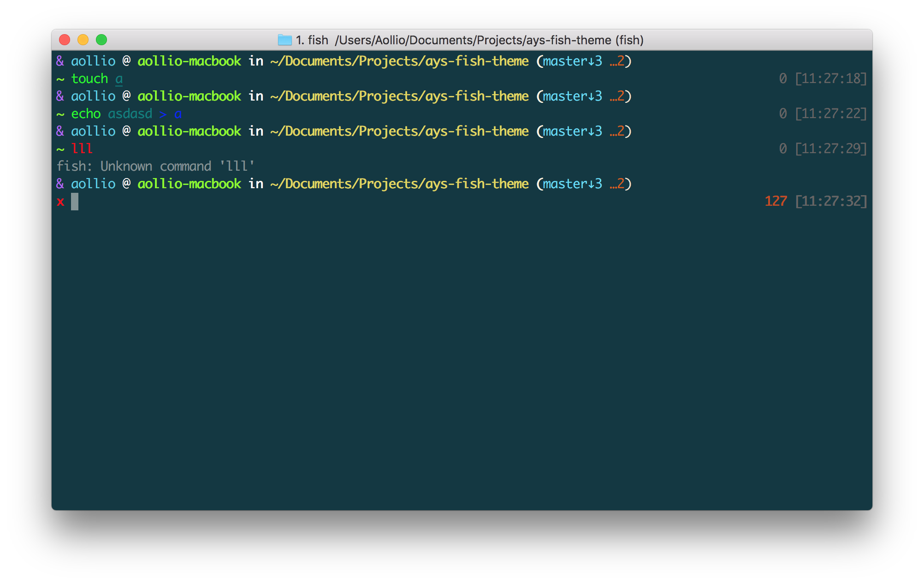Image resolution: width=924 pixels, height=584 pixels.
Task: Click the blue redirect '>' symbol
Action: [x=163, y=114]
